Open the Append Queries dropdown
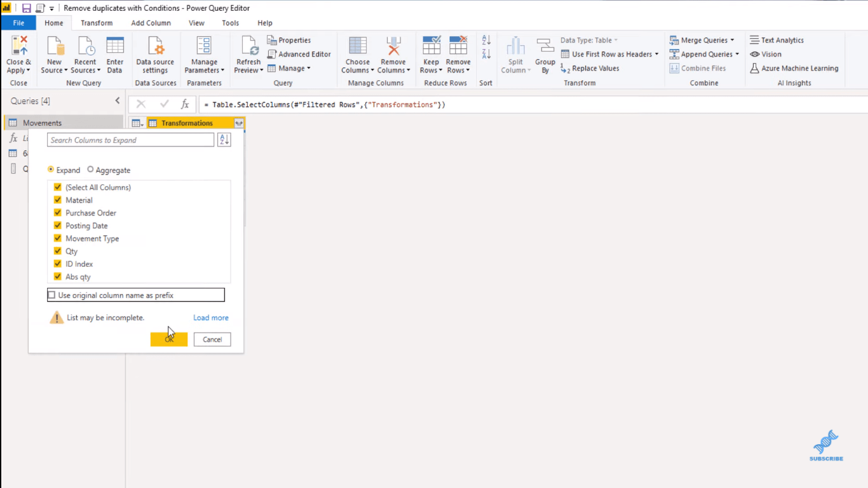868x488 pixels. pos(737,54)
